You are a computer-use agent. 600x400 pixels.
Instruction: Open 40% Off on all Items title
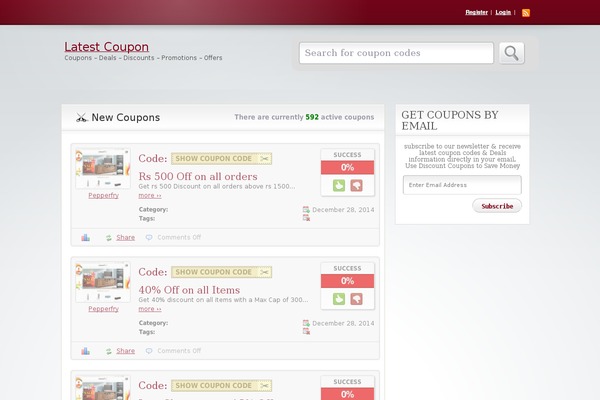point(189,290)
